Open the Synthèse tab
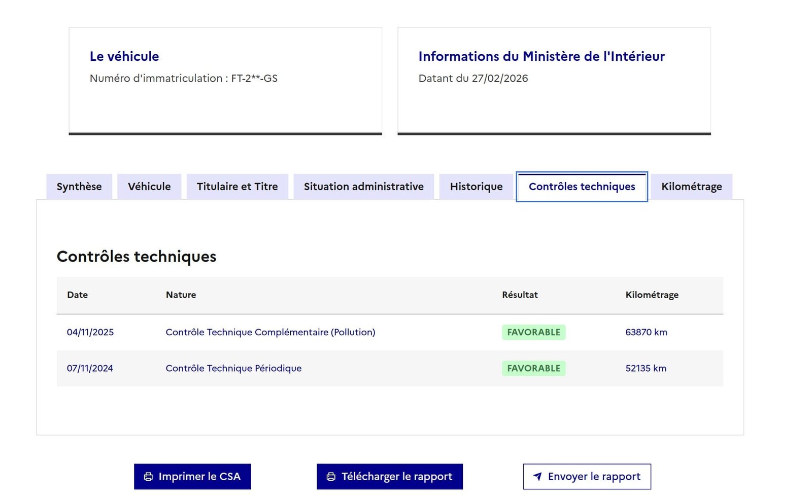The width and height of the screenshot is (812, 504). [79, 187]
